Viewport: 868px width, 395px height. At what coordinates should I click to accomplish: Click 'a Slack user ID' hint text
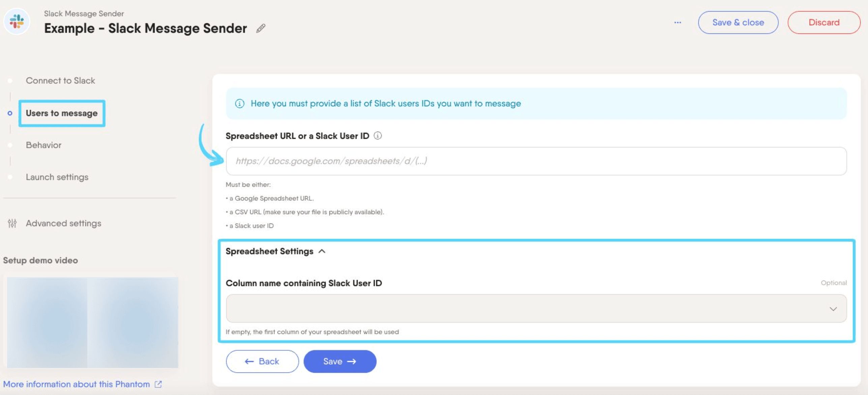pyautogui.click(x=251, y=226)
